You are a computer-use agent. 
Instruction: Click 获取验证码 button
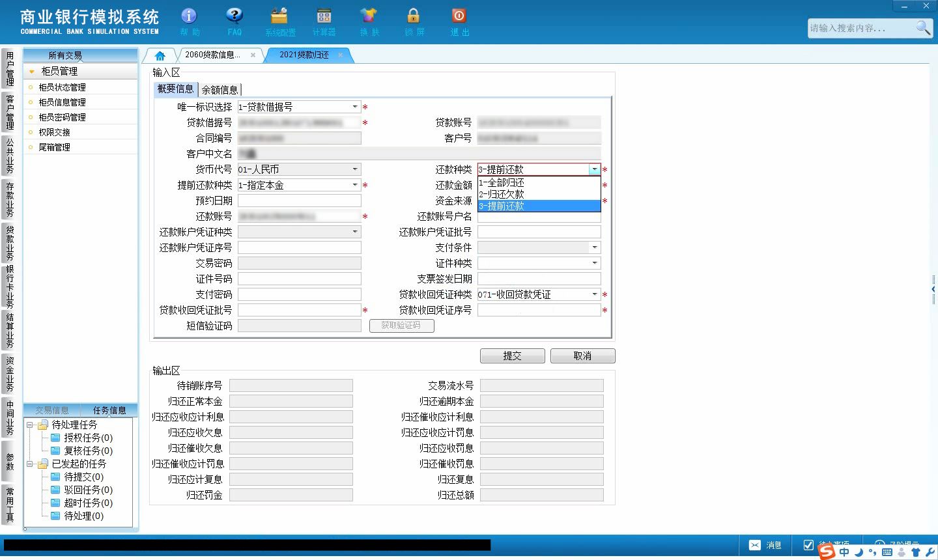[401, 326]
